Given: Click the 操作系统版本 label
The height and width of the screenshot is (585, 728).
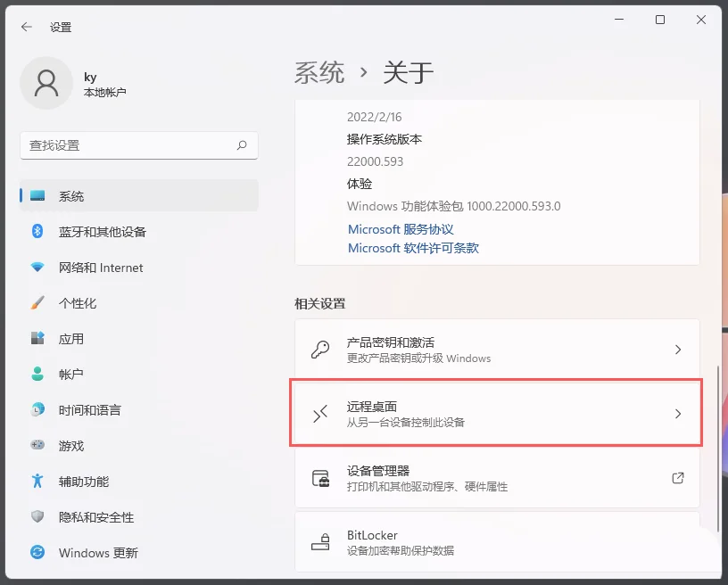Looking at the screenshot, I should coord(385,139).
